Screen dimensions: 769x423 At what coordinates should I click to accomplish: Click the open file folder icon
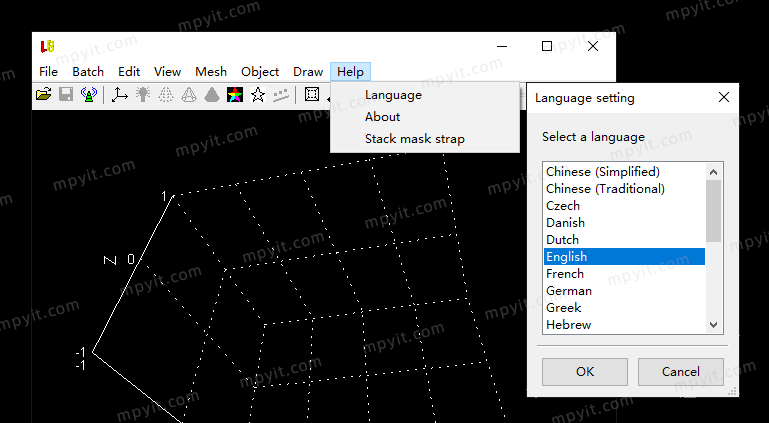coord(44,95)
